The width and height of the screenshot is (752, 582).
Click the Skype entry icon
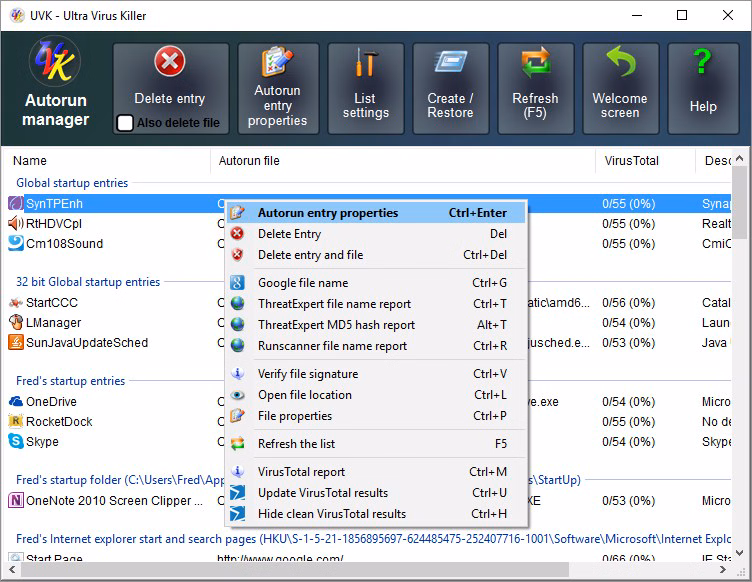[x=15, y=442]
